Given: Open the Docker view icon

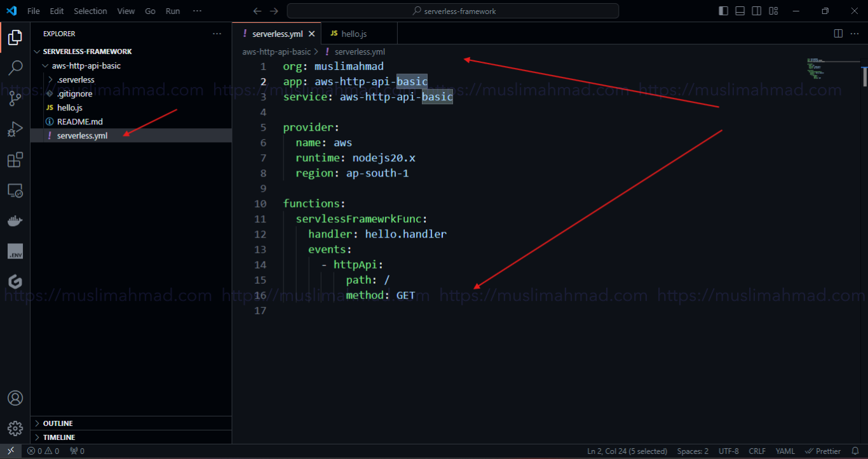Looking at the screenshot, I should click(15, 221).
